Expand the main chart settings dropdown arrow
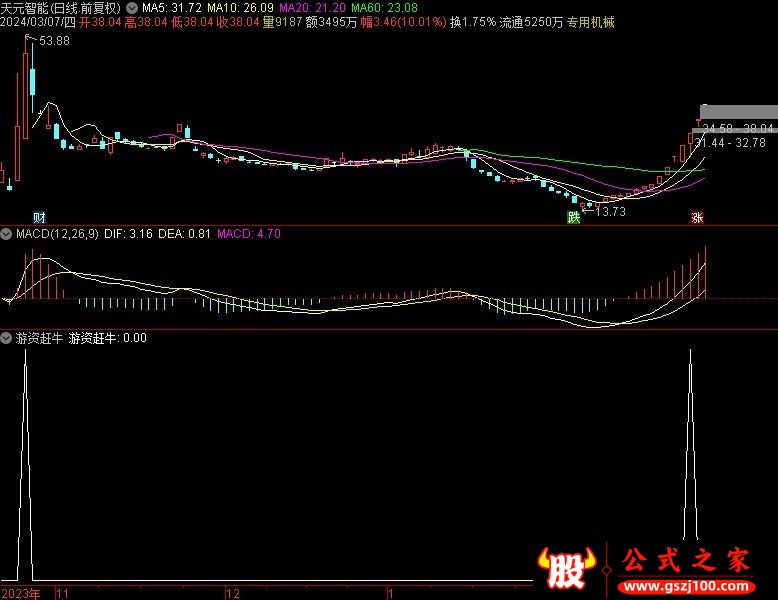The image size is (778, 600). click(x=132, y=7)
